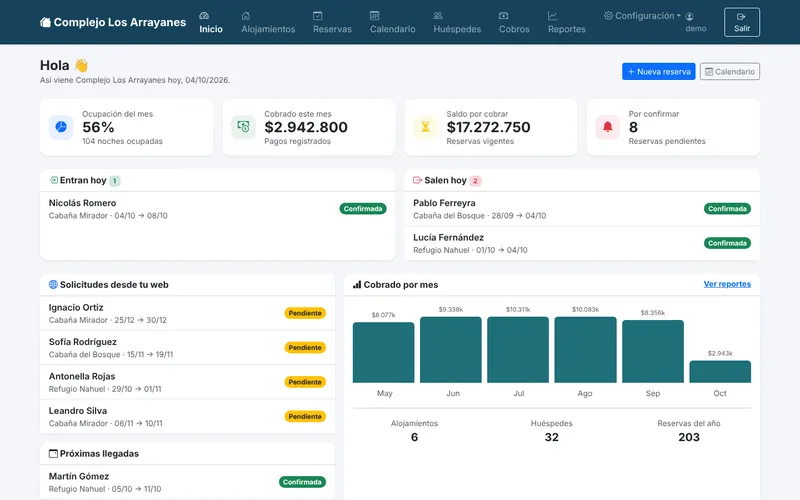Click the occupancy pie chart icon
This screenshot has height=500, width=800.
point(61,127)
